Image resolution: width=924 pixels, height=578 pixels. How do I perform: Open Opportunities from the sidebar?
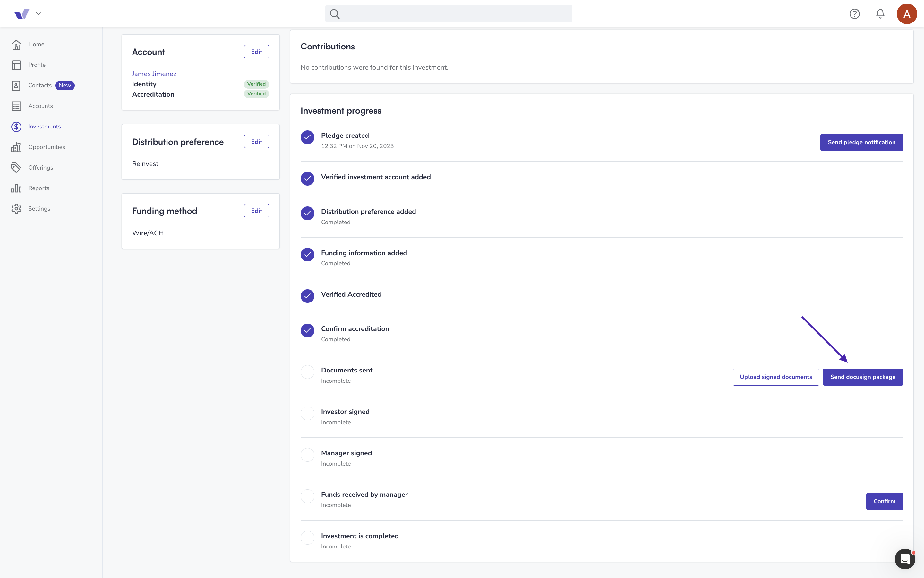coord(47,147)
